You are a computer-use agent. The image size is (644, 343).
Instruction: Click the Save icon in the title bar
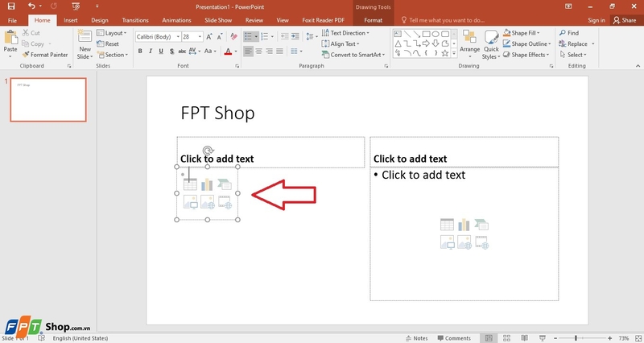pyautogui.click(x=11, y=6)
